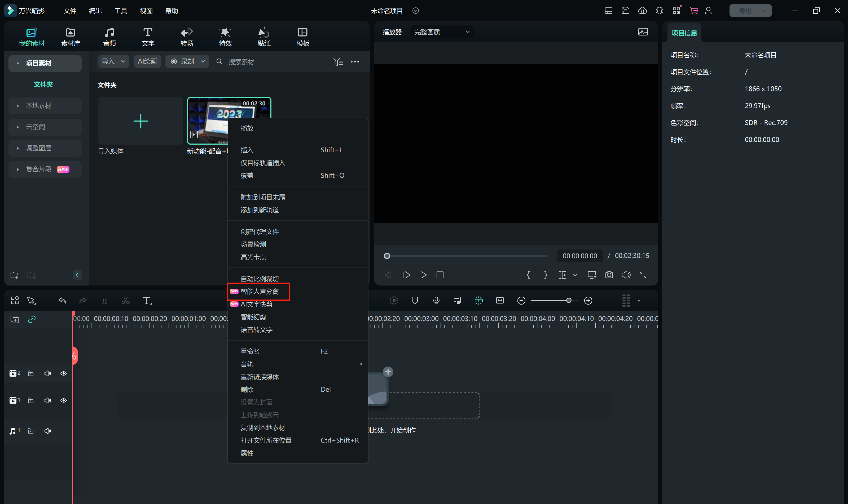Click the record voiceover microphone icon
Screen dimensions: 848x504
[436, 300]
